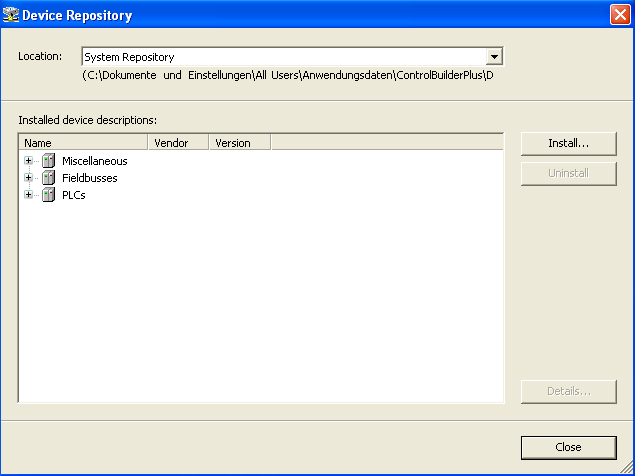Expand the Miscellaneous tree node
The image size is (635, 476).
point(29,161)
